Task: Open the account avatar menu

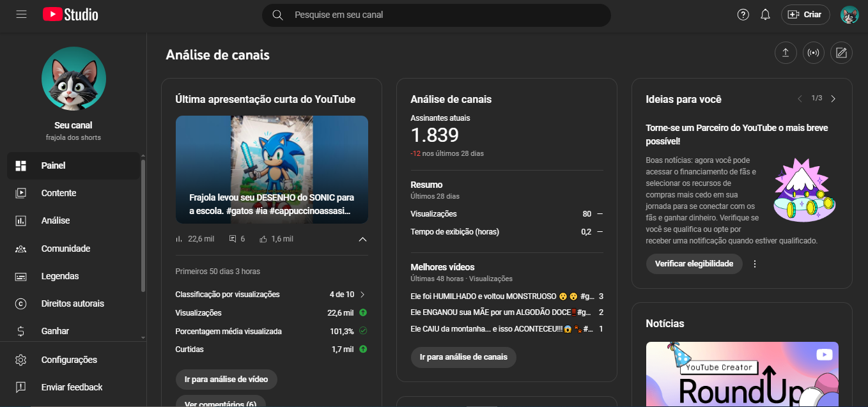Action: click(x=849, y=15)
